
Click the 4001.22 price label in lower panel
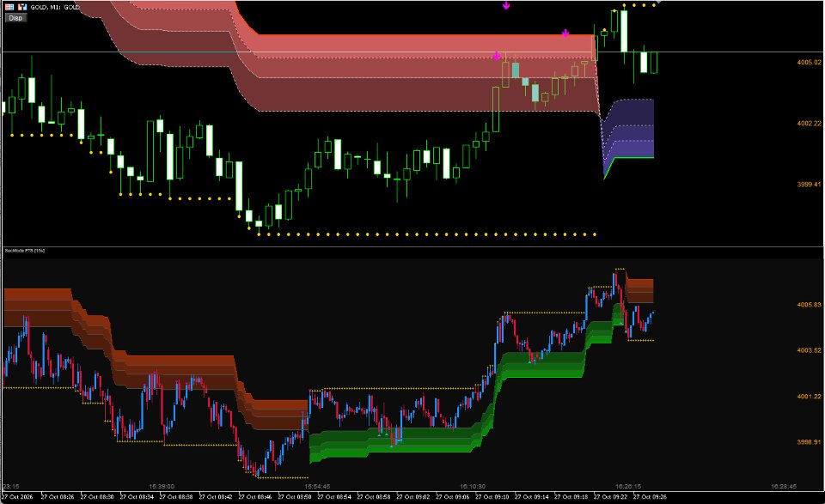(809, 397)
